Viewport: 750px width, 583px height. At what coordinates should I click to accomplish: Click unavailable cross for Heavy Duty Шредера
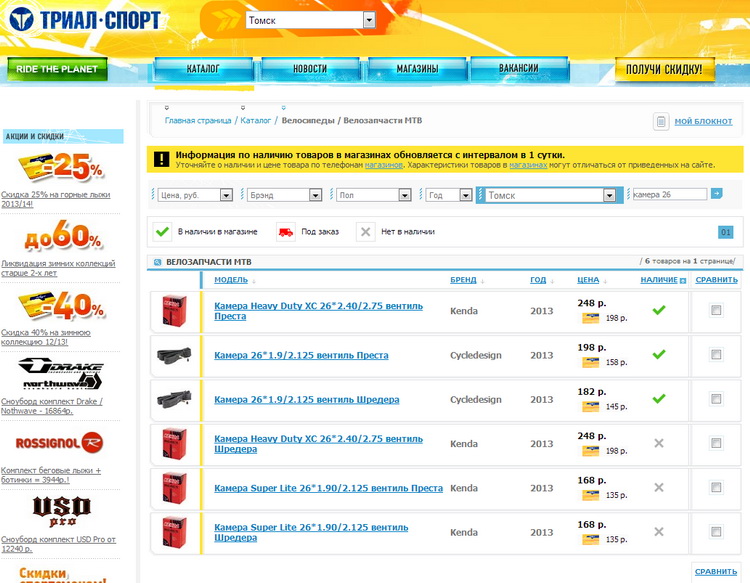click(x=659, y=443)
